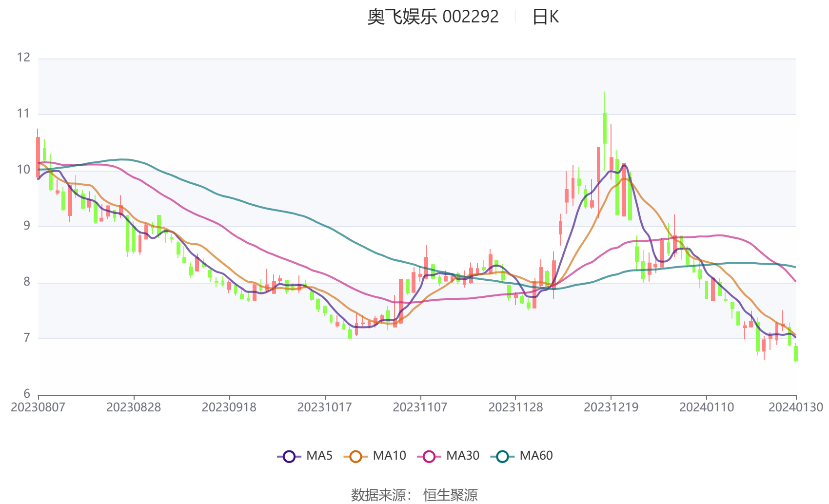Toggle the MA60 legend marker
The height and width of the screenshot is (504, 829).
(x=502, y=456)
